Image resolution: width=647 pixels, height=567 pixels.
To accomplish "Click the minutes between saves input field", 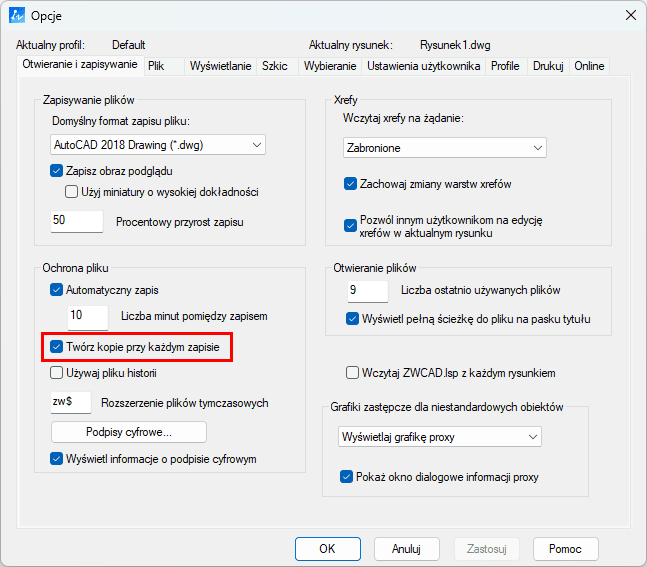I will point(87,316).
